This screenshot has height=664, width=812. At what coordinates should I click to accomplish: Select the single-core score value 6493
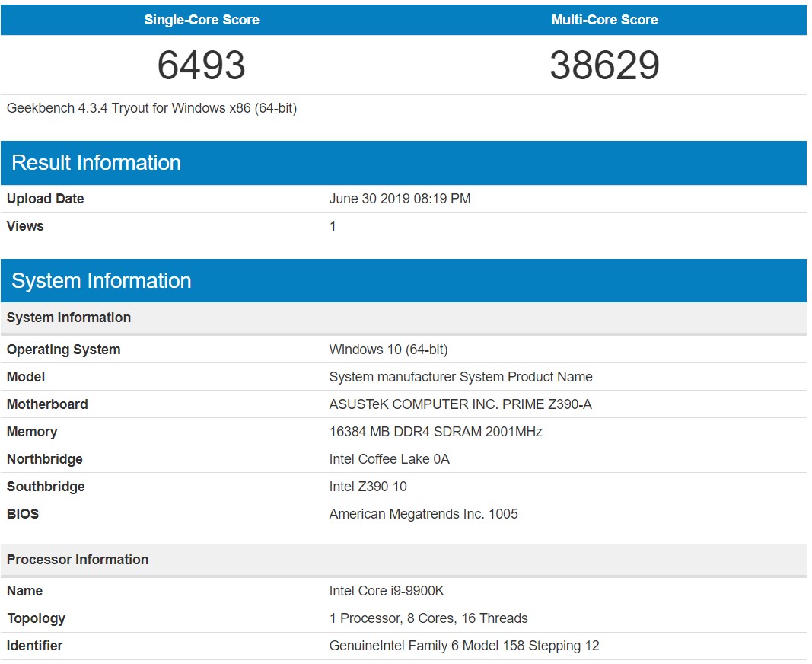(202, 65)
